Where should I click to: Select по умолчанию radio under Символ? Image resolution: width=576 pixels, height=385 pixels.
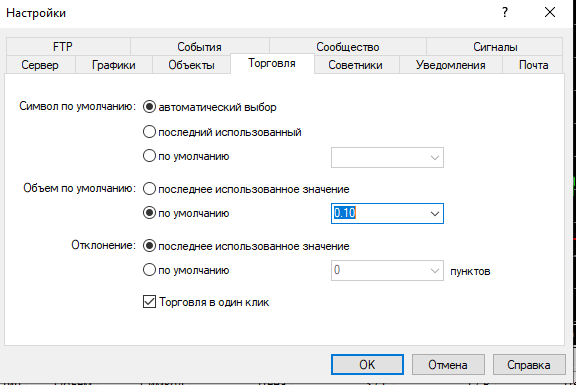pyautogui.click(x=149, y=156)
